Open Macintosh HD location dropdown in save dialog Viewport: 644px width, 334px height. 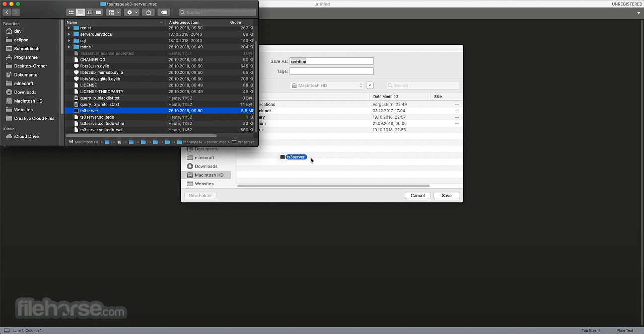326,86
